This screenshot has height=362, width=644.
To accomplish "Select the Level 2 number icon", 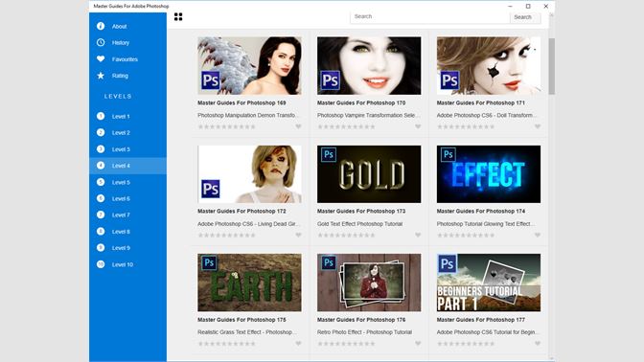I will click(x=101, y=132).
